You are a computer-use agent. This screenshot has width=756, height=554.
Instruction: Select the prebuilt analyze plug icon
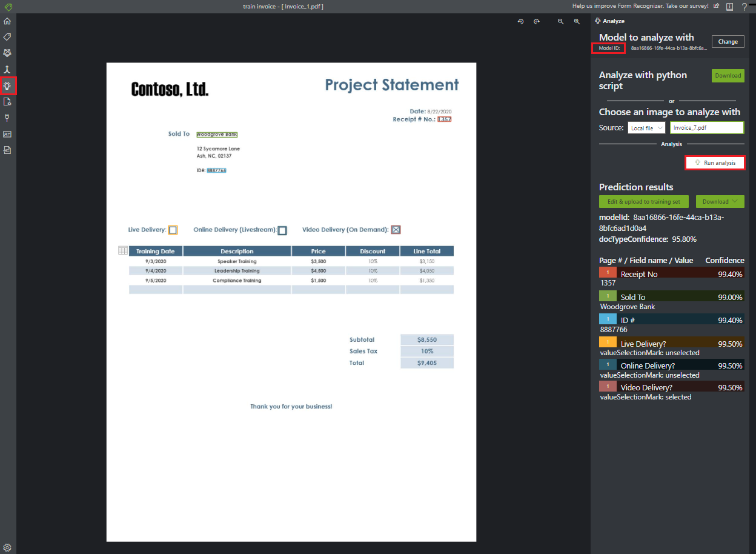(7, 118)
